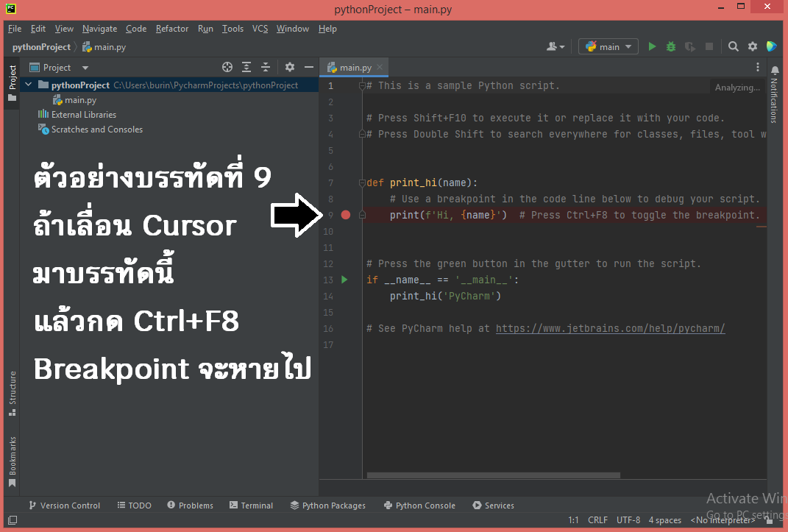Screen dimensions: 788x532
Task: Open the Services tool window
Action: pos(493,506)
